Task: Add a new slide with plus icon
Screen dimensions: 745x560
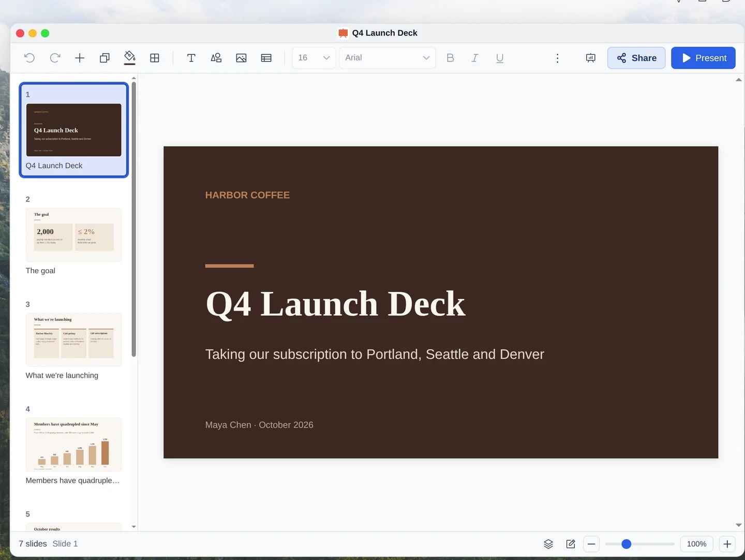Action: point(80,58)
